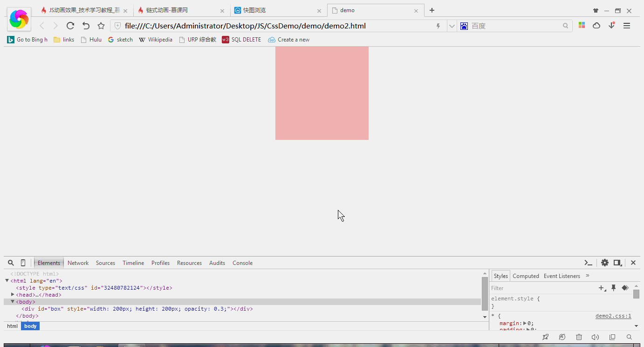The height and width of the screenshot is (347, 644).
Task: Click the search magnifier in Baidu box
Action: tap(566, 26)
